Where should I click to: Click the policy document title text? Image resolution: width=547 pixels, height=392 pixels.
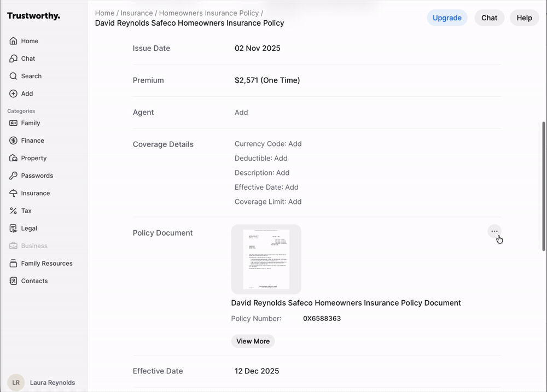346,303
